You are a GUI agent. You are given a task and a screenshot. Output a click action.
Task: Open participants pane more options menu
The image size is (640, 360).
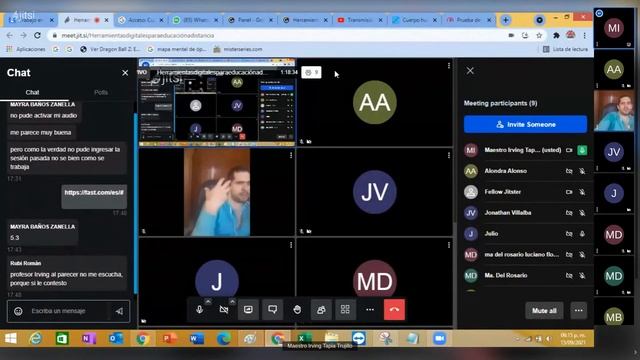(x=578, y=311)
